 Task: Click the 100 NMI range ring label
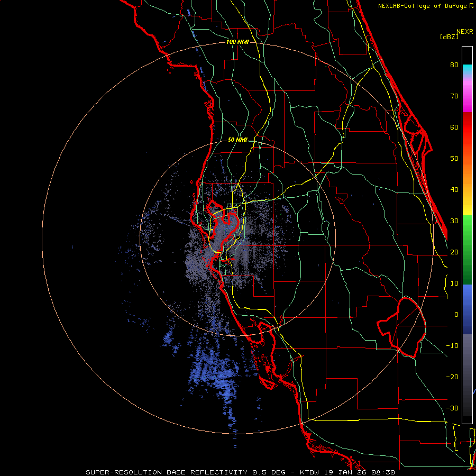point(237,42)
